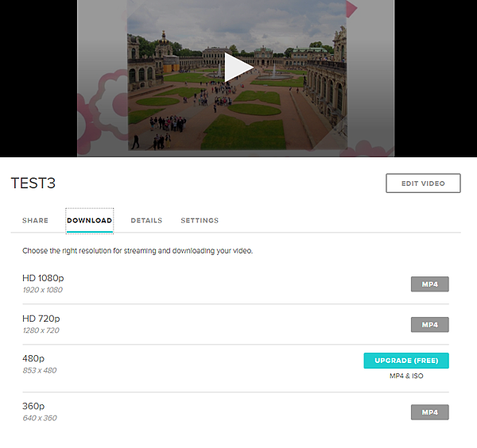Viewport: 477px width, 448px height.
Task: Play the TEST3 video preview
Action: pos(238,68)
